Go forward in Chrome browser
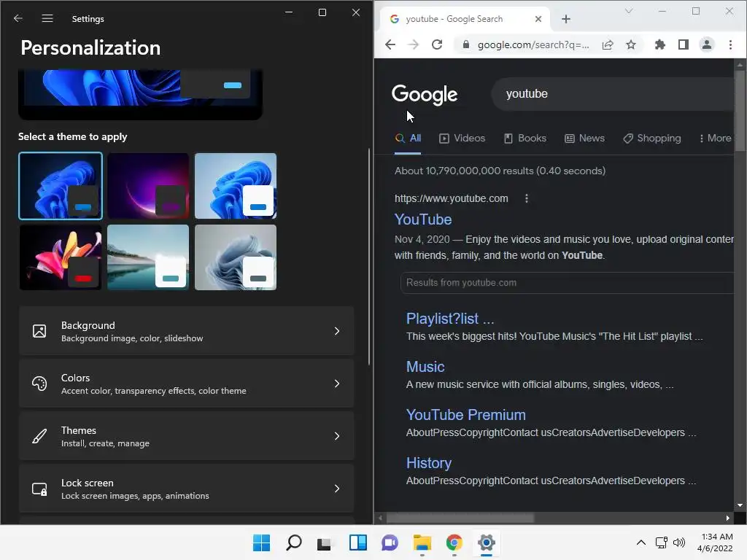747x560 pixels. click(414, 44)
